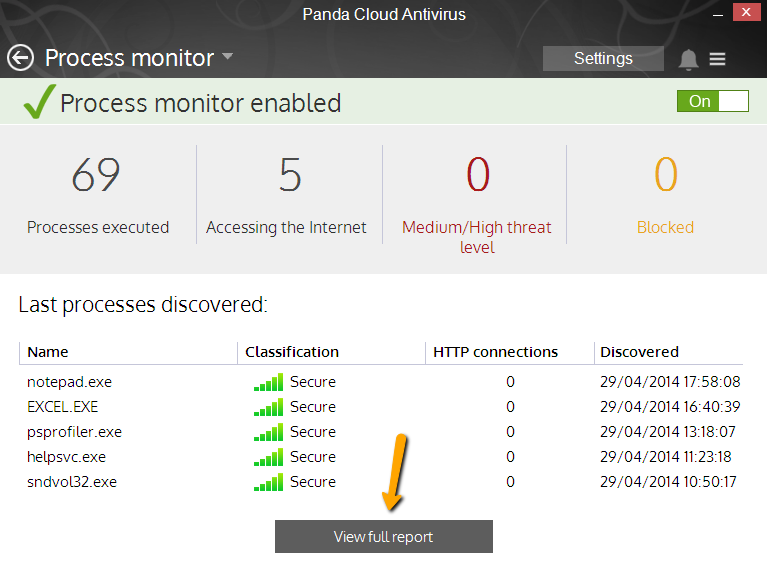Image resolution: width=767 pixels, height=568 pixels.
Task: Click HTTP connections value for psprofiler.exe
Action: pyautogui.click(x=510, y=432)
